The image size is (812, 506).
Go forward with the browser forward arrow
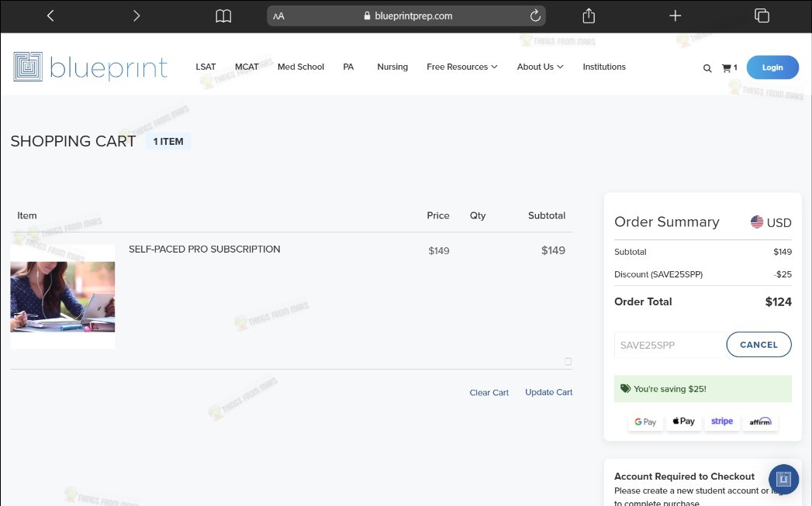[x=136, y=16]
